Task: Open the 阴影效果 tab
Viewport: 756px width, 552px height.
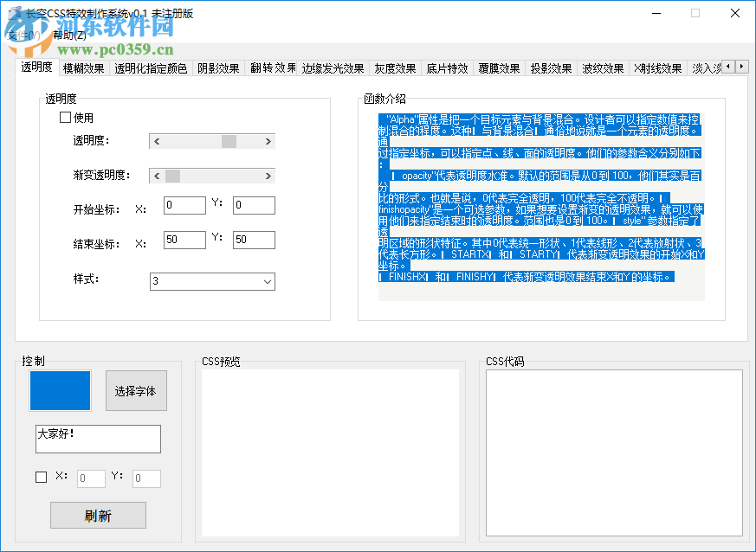Action: pos(216,68)
